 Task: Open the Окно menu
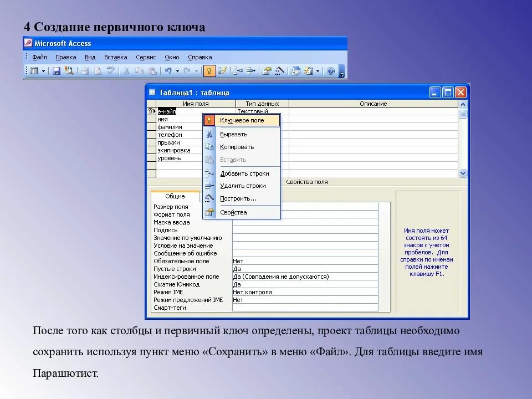(172, 57)
